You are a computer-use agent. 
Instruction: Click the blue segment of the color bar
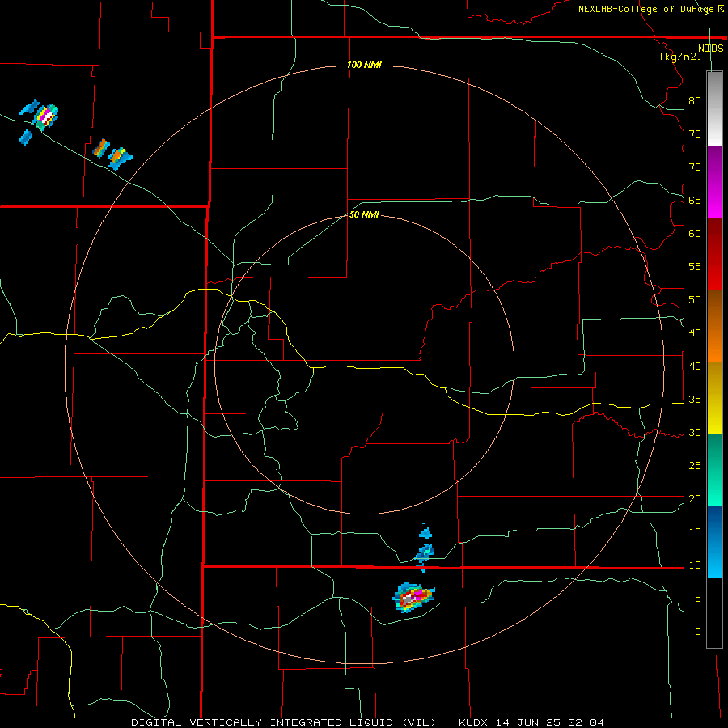714,542
